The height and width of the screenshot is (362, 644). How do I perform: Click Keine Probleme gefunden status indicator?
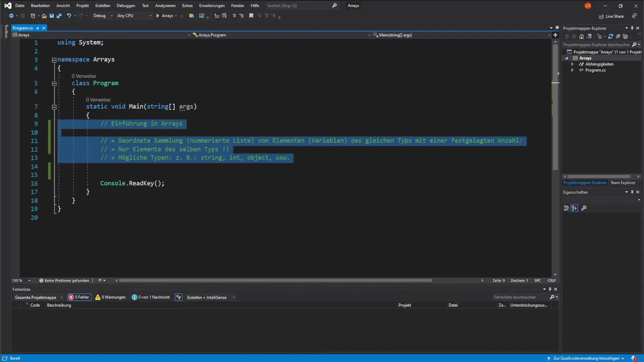click(x=64, y=281)
